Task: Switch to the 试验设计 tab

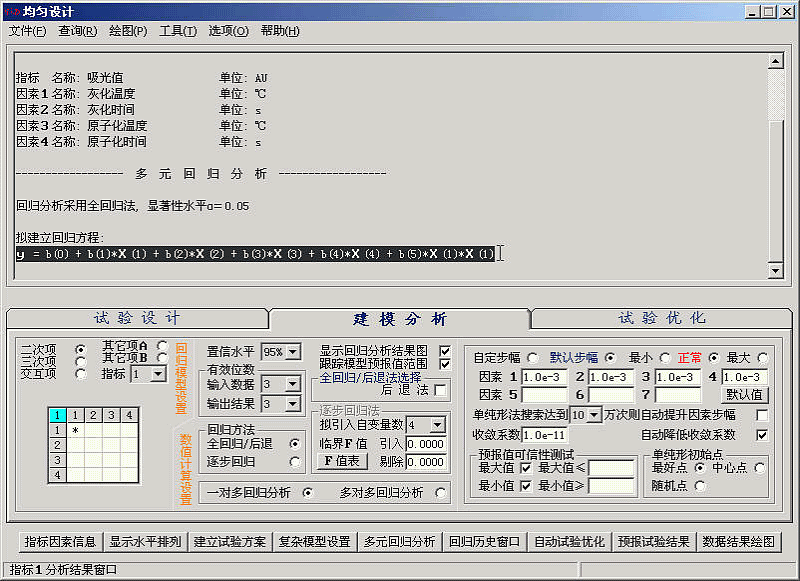Action: (137, 319)
